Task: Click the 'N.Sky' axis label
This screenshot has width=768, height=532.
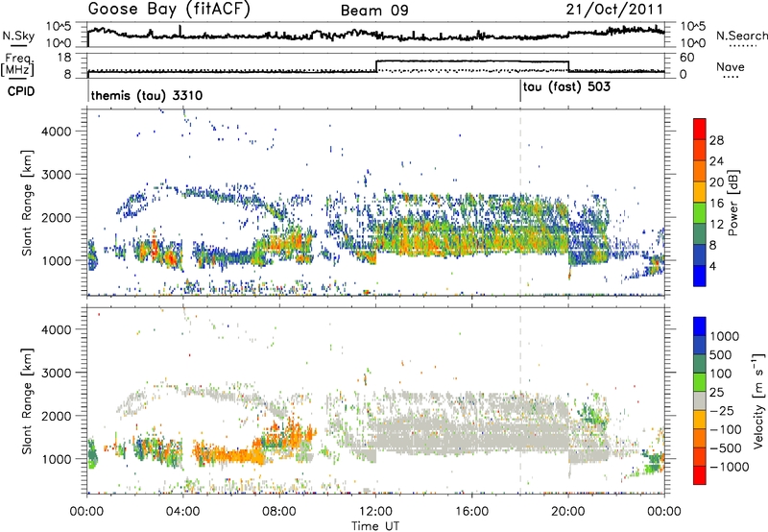Action: click(18, 36)
